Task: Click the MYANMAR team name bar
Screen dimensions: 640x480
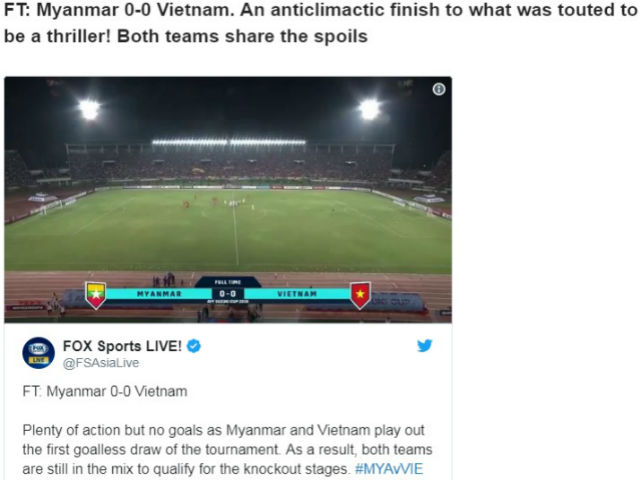Action: coord(159,294)
